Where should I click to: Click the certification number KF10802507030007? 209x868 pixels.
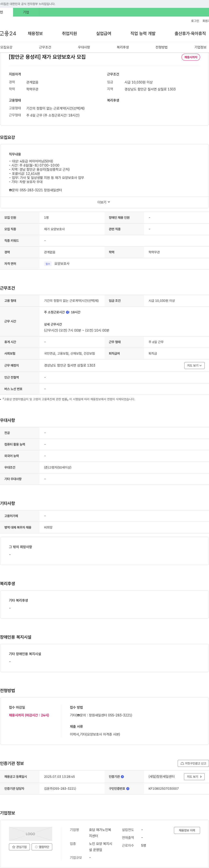(164, 788)
